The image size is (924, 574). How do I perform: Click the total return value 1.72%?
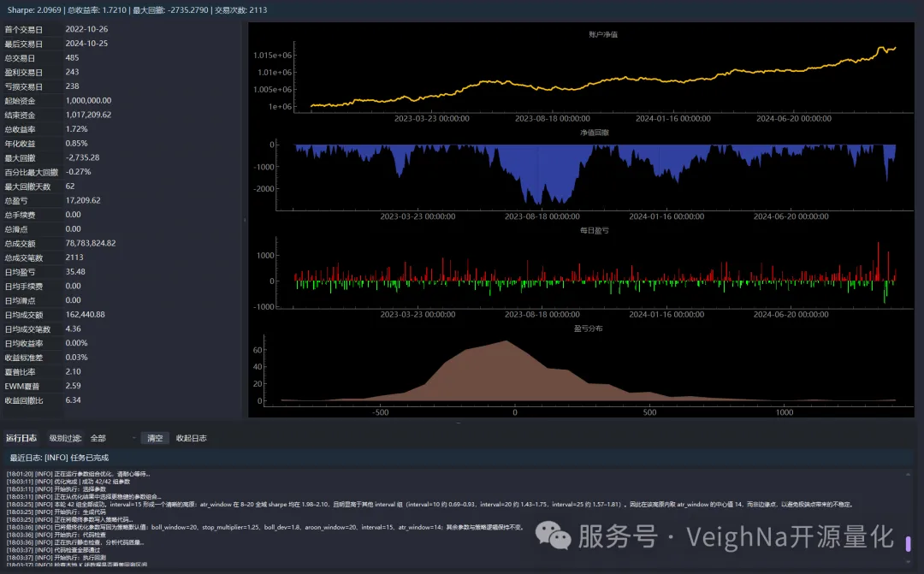click(x=77, y=129)
